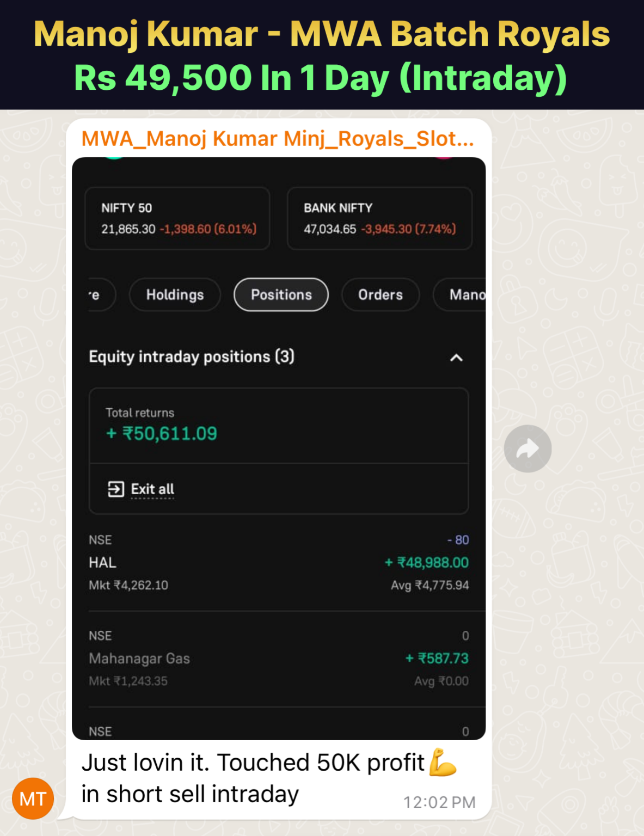Click the Exit all icon

(115, 489)
